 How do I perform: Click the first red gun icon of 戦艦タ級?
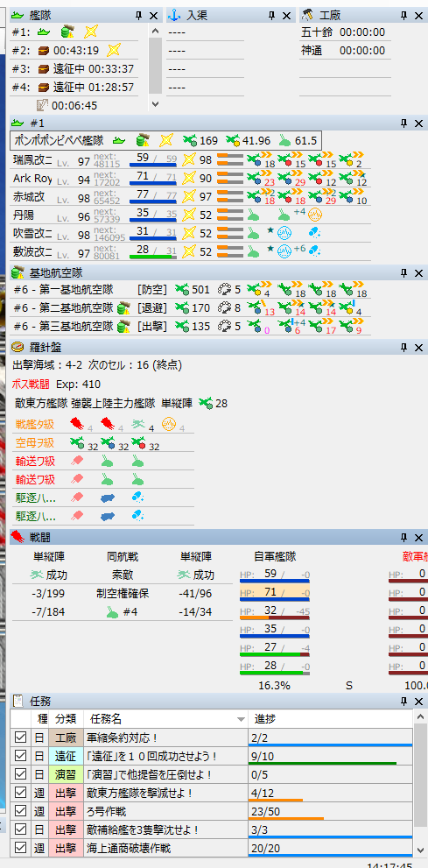coord(77,425)
